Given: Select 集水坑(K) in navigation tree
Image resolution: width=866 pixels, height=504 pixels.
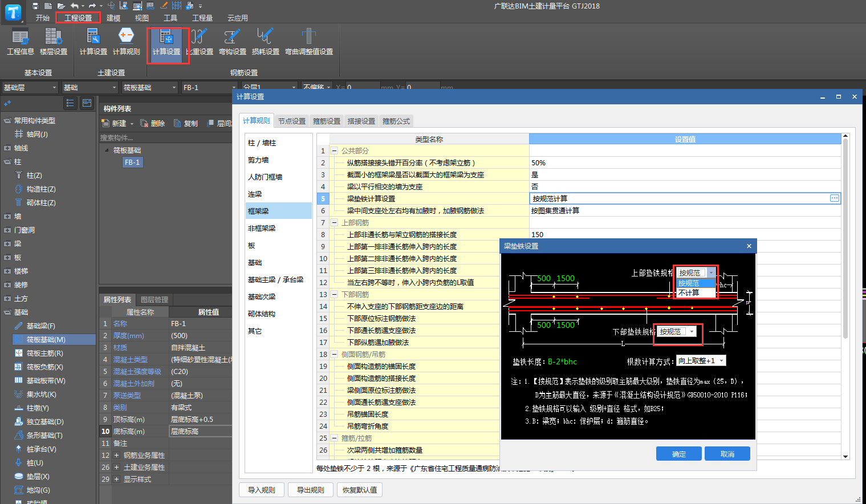Looking at the screenshot, I should pos(42,394).
